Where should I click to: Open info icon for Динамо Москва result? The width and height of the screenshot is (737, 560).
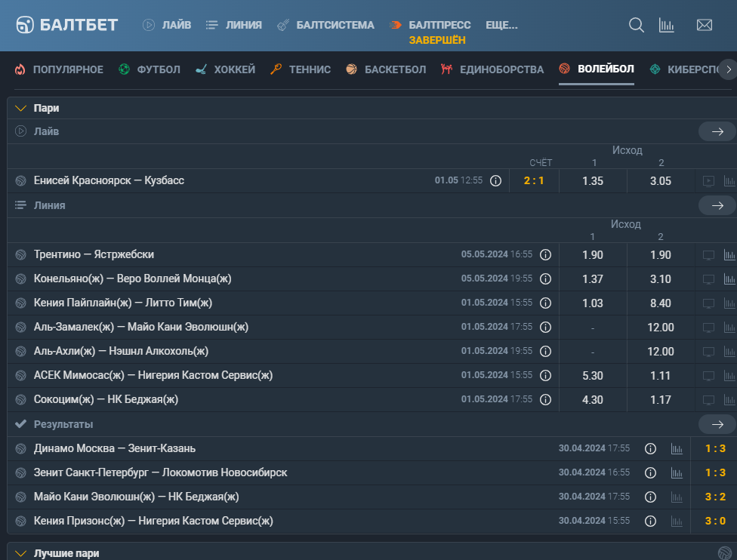(650, 448)
